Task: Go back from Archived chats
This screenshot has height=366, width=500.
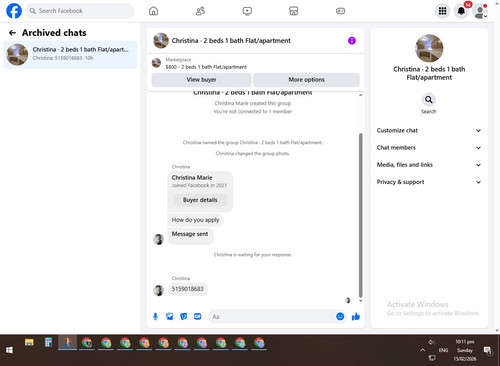Action: pyautogui.click(x=12, y=33)
